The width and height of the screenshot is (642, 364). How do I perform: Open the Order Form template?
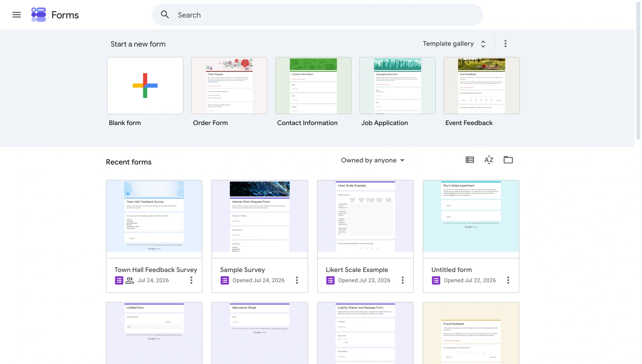click(x=229, y=85)
